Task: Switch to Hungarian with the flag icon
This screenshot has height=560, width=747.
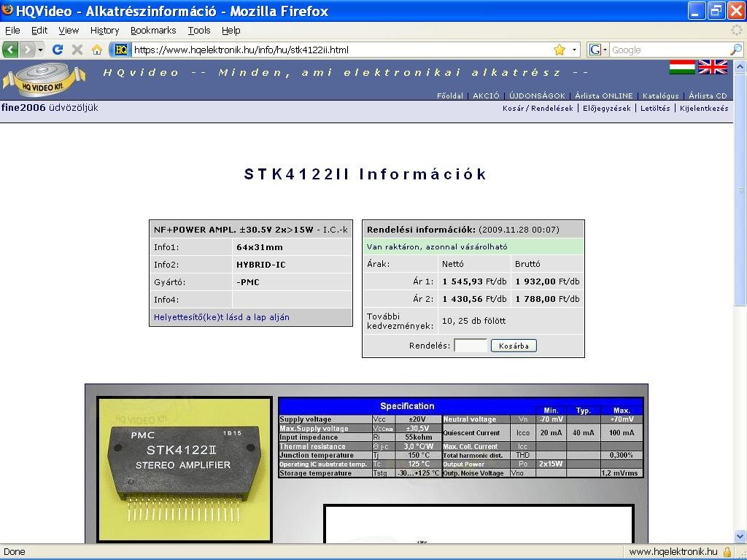Action: pos(682,67)
